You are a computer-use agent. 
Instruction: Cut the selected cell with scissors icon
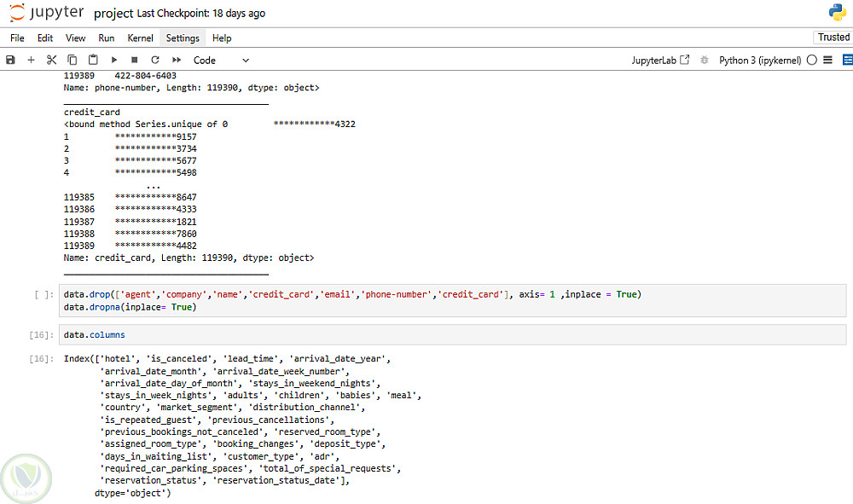pos(51,61)
